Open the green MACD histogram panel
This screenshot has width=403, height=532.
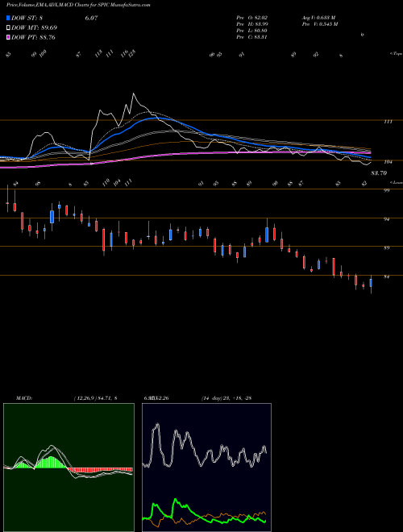point(69,468)
